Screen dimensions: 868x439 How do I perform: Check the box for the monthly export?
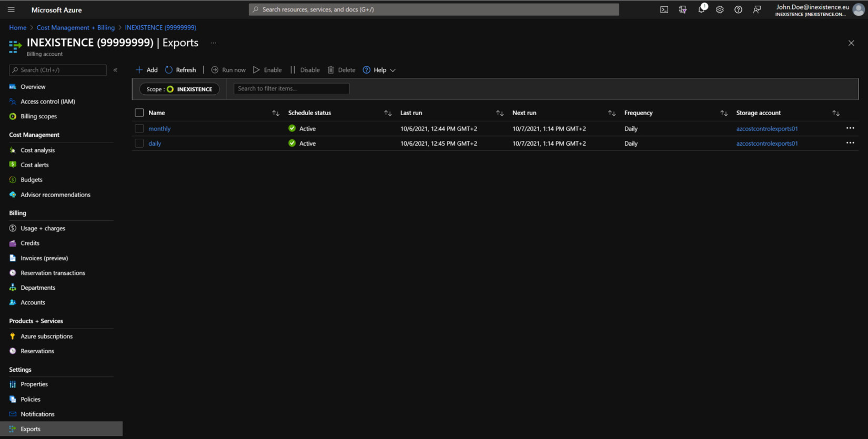pyautogui.click(x=139, y=128)
